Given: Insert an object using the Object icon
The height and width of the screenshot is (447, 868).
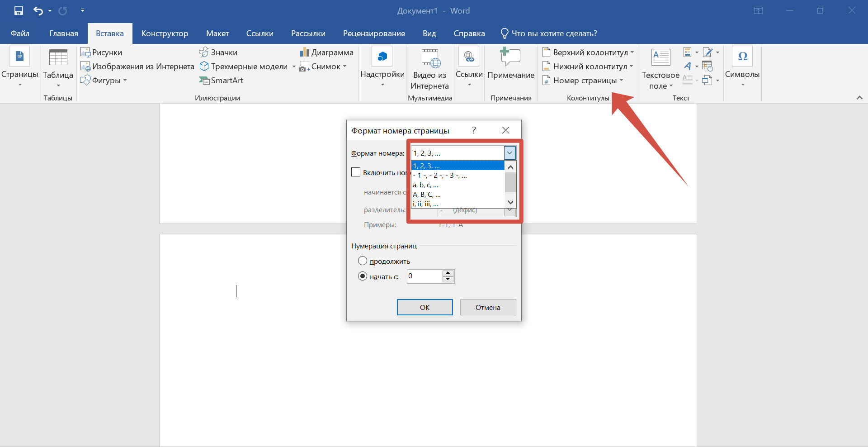Looking at the screenshot, I should tap(708, 81).
